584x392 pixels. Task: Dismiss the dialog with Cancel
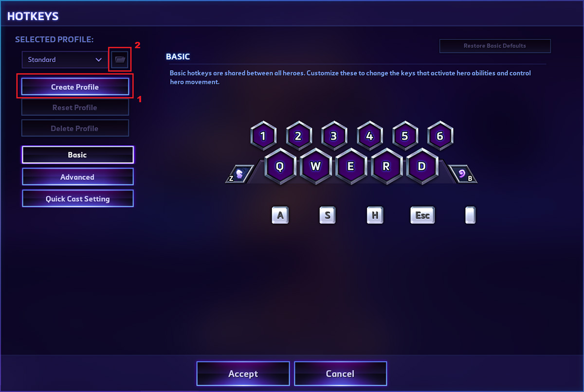pyautogui.click(x=340, y=374)
